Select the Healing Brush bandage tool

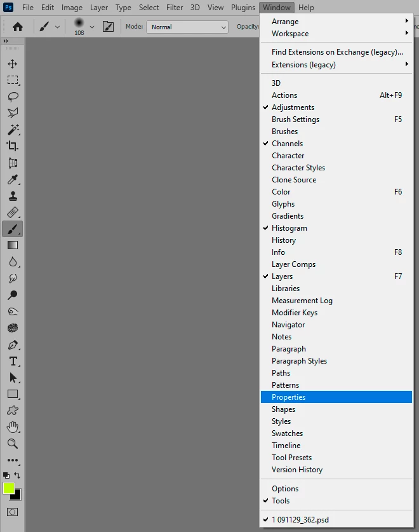(13, 212)
